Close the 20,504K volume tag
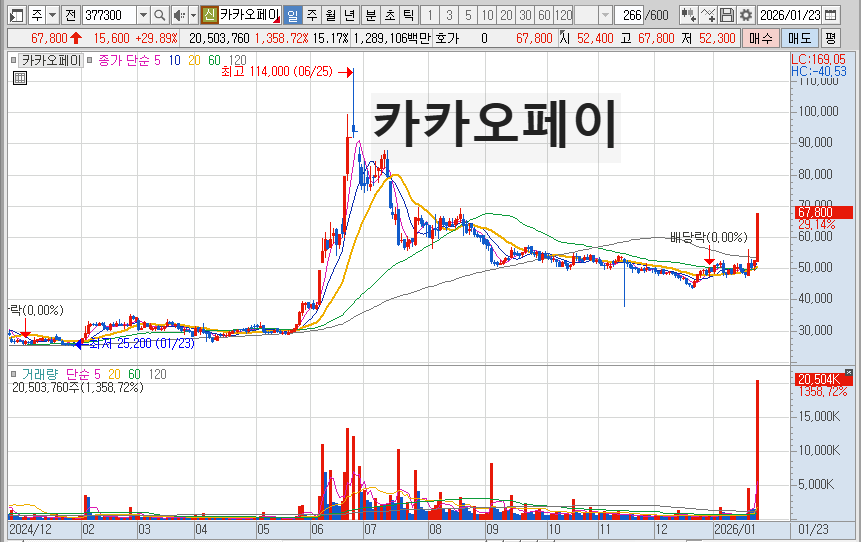This screenshot has width=861, height=542. click(x=849, y=373)
